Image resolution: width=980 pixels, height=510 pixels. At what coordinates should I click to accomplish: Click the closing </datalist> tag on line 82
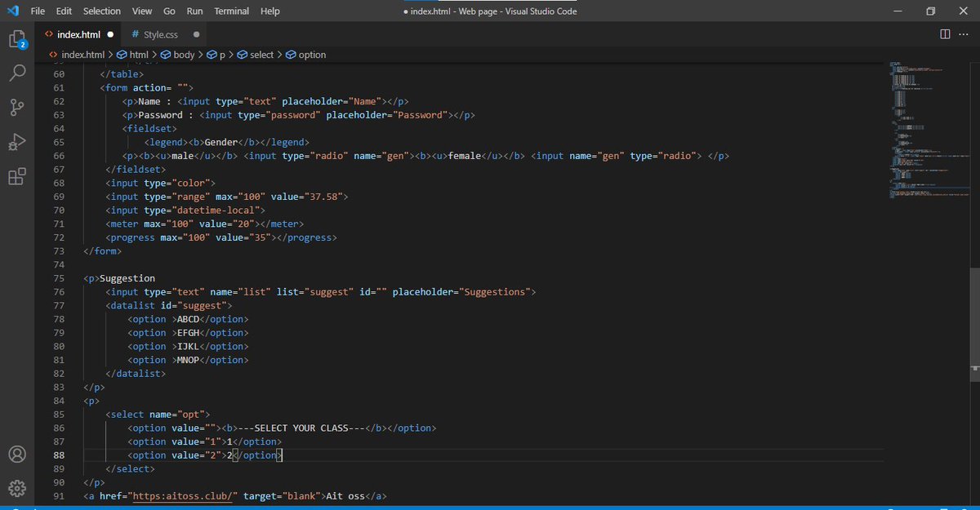(x=136, y=374)
